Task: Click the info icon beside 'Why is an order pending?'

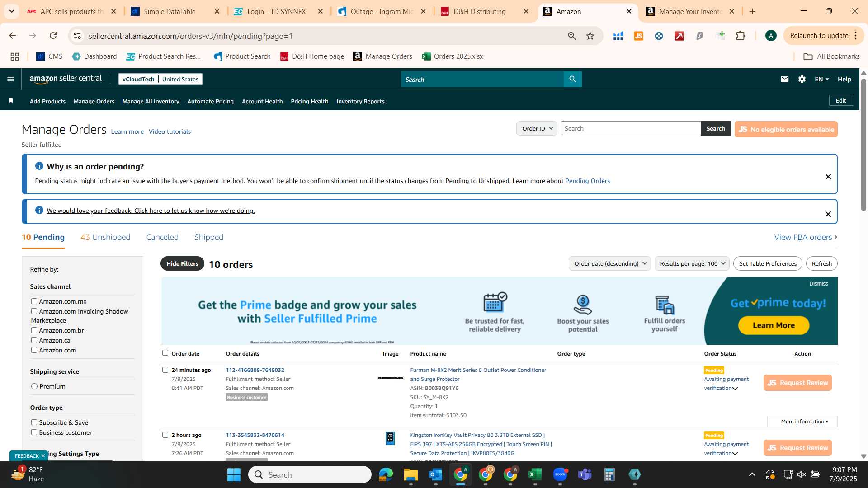Action: tap(39, 166)
